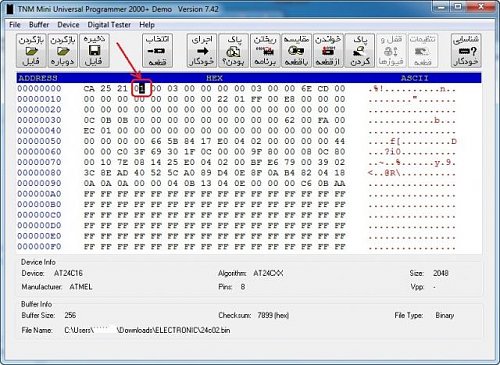Viewport: 500px width, 365px height.
Task: Click the ASCII text of row 00000050
Action: tap(412, 141)
